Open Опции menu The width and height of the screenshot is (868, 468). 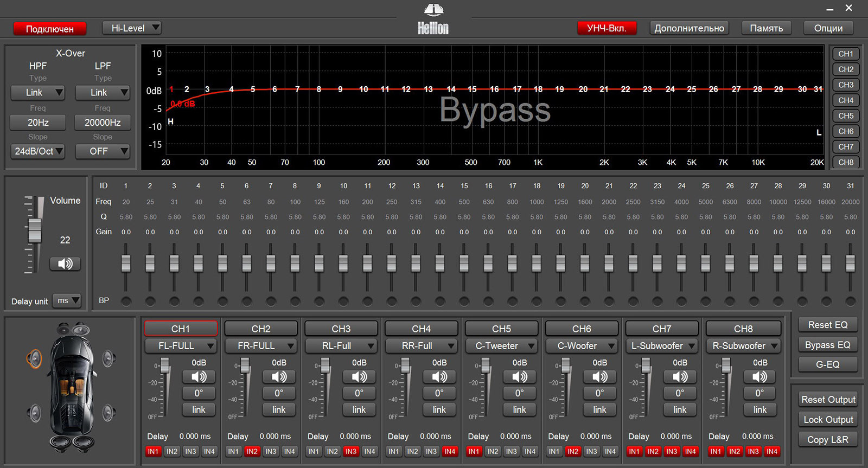pos(828,28)
